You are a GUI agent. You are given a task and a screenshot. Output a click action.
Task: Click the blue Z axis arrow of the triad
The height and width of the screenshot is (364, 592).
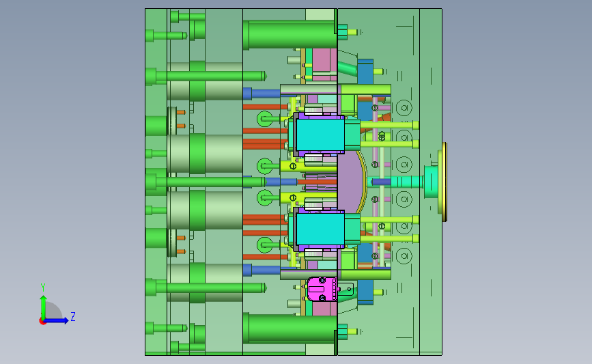pyautogui.click(x=56, y=321)
